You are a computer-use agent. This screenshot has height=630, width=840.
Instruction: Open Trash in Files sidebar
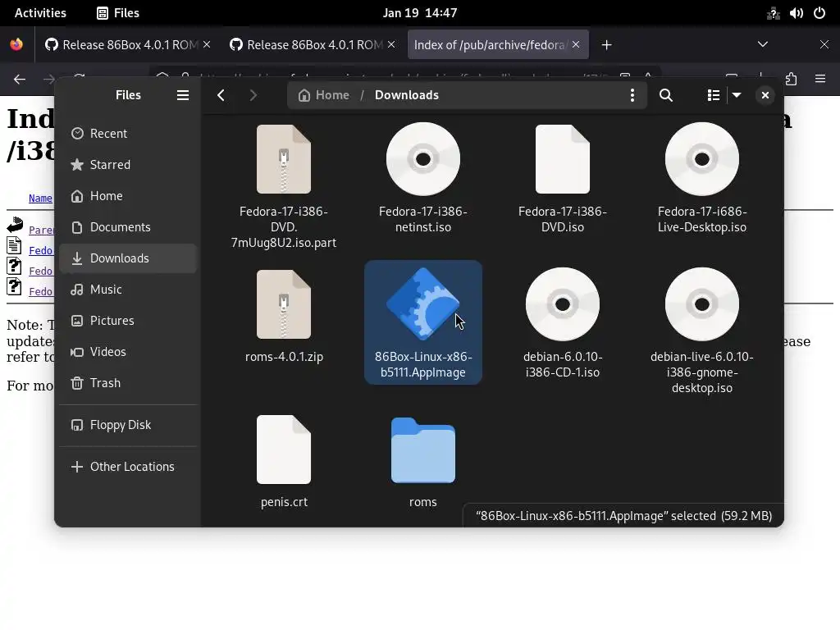(128, 383)
